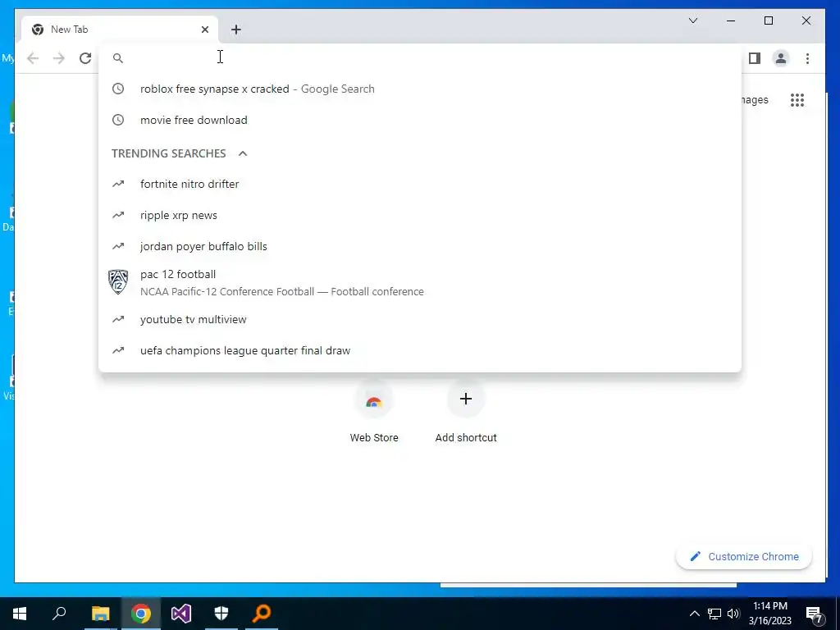Choose 'ripple xrp news' trending search
The width and height of the screenshot is (840, 630).
[420, 215]
